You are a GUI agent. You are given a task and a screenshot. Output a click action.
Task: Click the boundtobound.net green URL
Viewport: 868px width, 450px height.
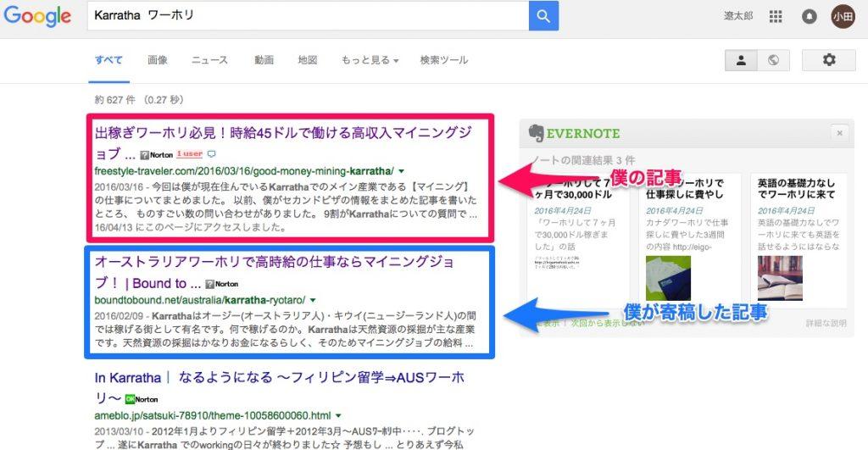[200, 300]
